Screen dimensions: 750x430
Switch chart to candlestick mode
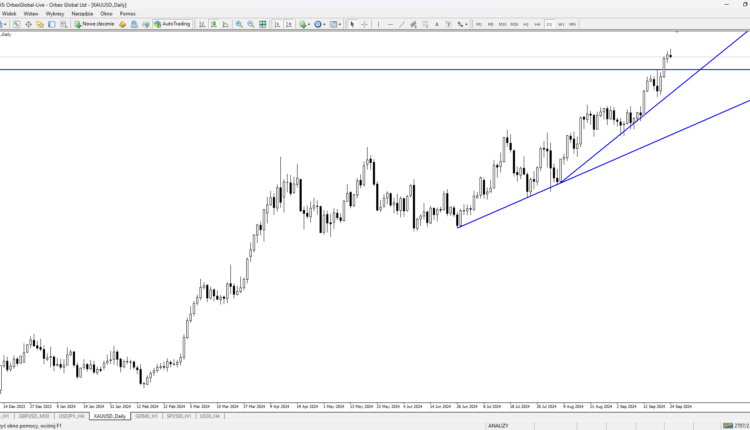coord(214,24)
